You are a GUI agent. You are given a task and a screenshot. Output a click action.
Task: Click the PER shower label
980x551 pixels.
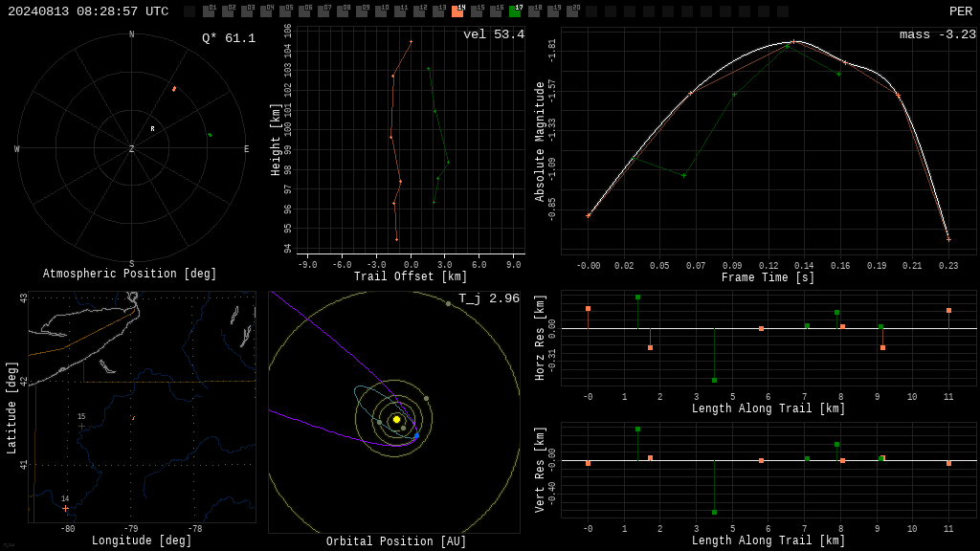pos(961,11)
